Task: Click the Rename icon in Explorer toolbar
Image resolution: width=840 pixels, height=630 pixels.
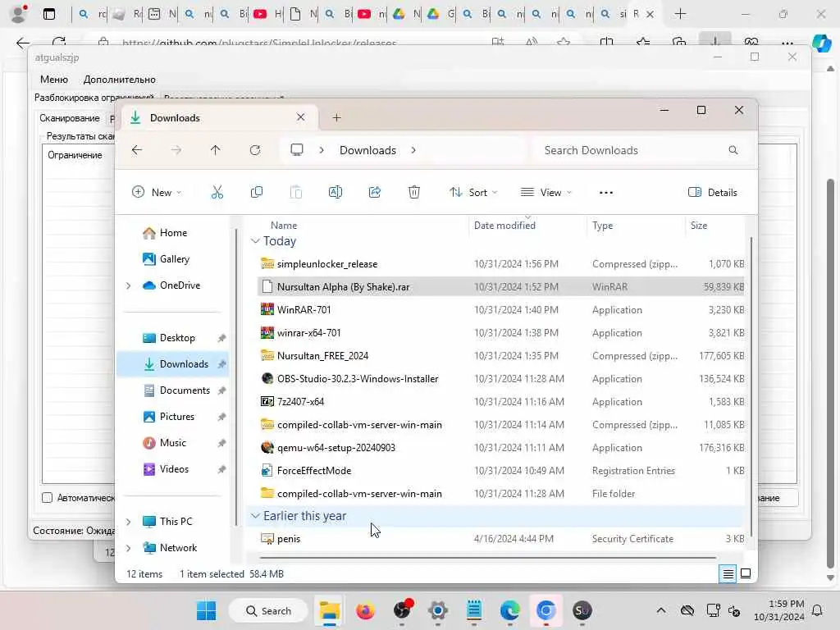Action: coord(336,192)
